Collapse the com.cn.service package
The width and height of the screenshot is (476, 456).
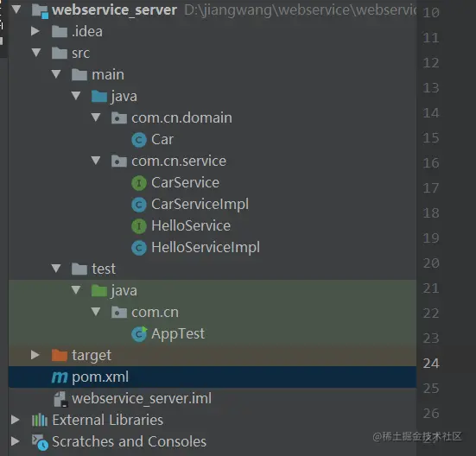(x=96, y=161)
